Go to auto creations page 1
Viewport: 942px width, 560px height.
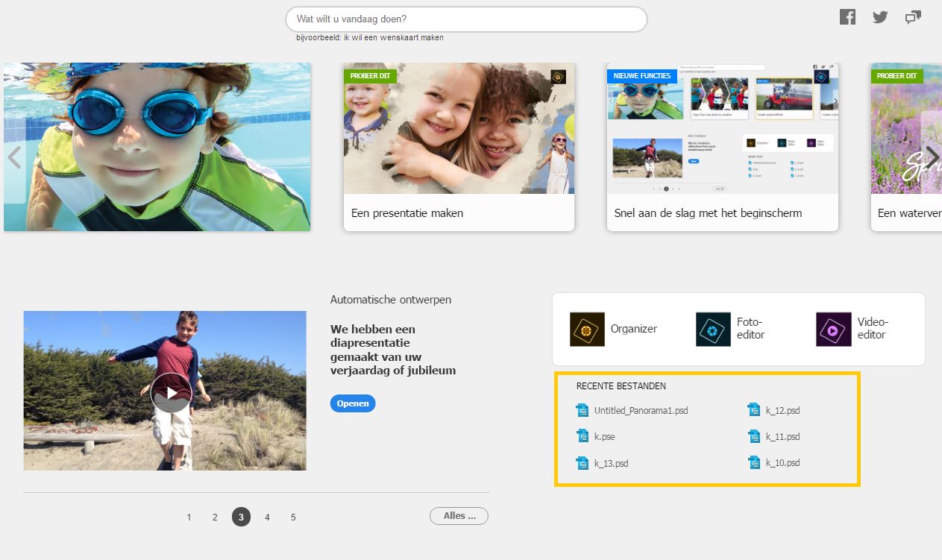pyautogui.click(x=189, y=517)
